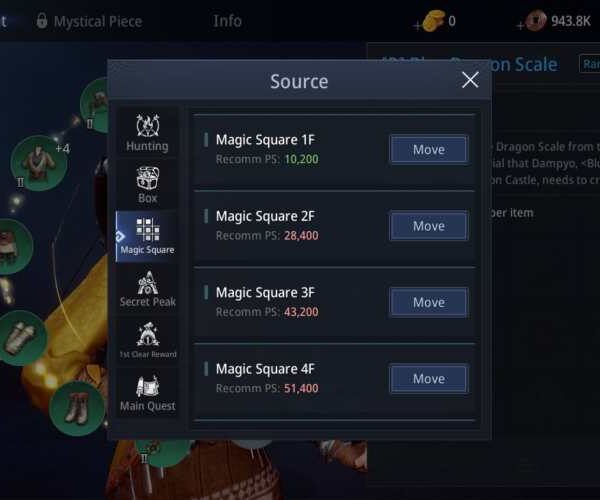Move to Magic Square 3F
Viewport: 600px width, 500px height.
[x=429, y=302]
